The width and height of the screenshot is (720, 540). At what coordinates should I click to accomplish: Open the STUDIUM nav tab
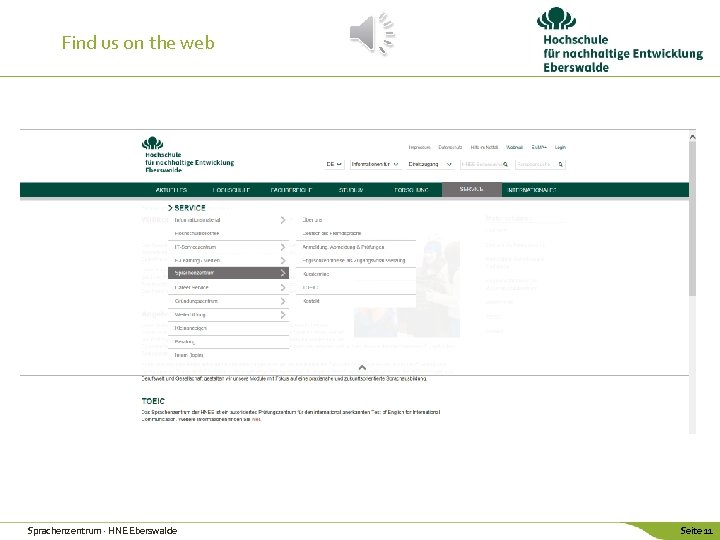pos(351,190)
